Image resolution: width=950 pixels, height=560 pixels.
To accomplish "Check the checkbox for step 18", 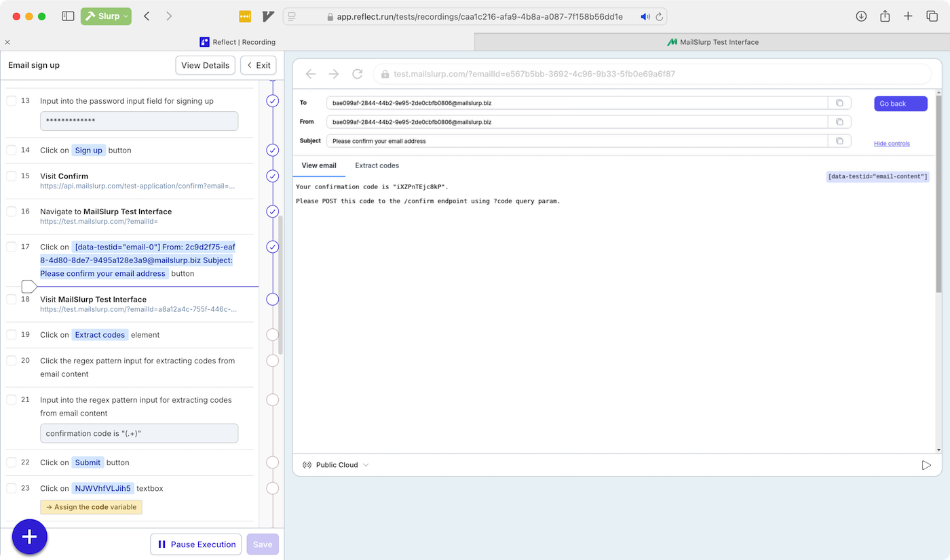I will 12,299.
